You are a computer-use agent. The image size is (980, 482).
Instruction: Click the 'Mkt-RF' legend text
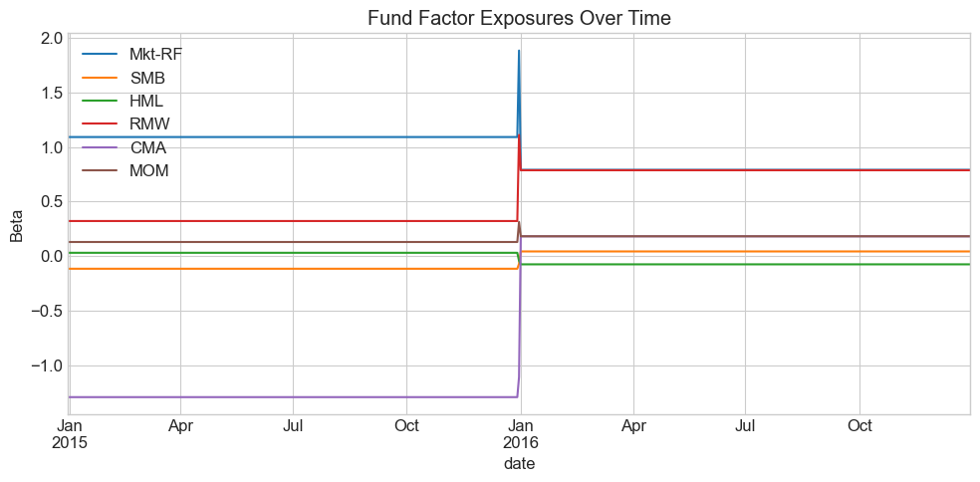pyautogui.click(x=156, y=54)
